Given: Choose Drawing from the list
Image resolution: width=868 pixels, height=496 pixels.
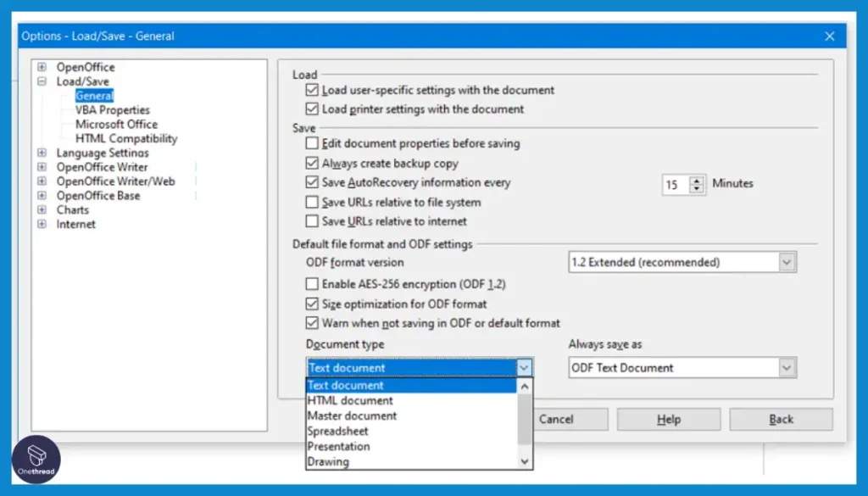Looking at the screenshot, I should click(x=411, y=461).
